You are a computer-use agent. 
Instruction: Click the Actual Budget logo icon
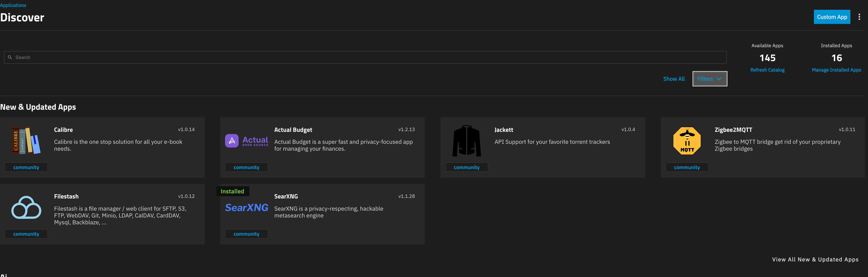246,141
